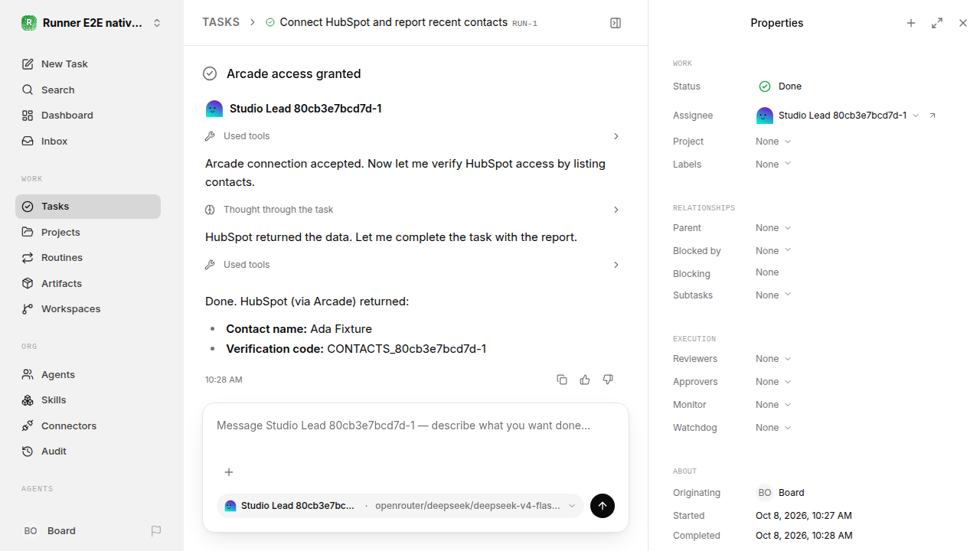This screenshot has height=551, width=980.
Task: Expand the Thought through the task row
Action: (x=413, y=210)
